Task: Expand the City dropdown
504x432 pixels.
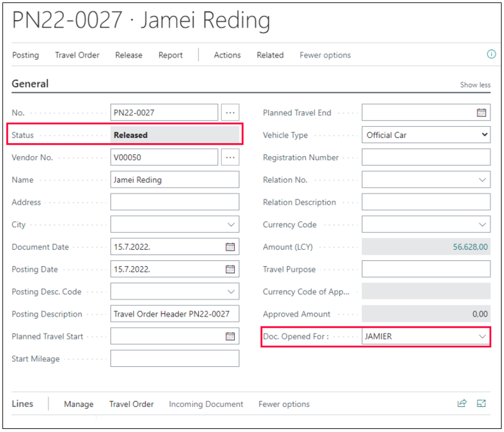Action: pos(231,224)
